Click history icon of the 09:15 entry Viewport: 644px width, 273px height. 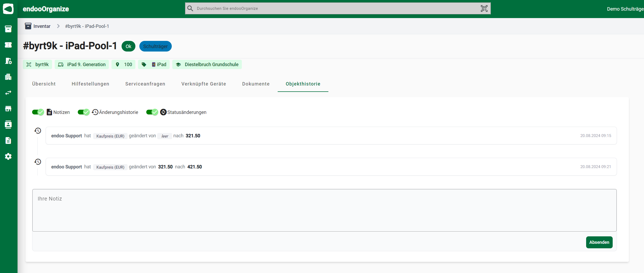[38, 131]
